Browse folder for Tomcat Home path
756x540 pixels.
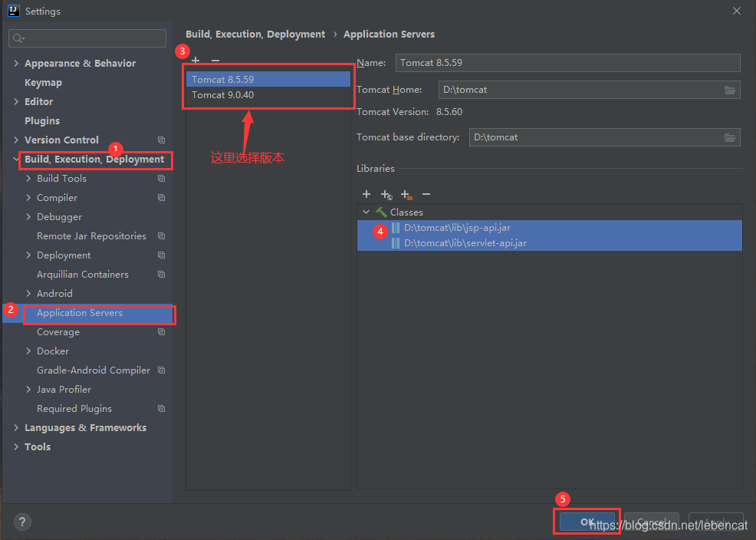[x=729, y=91]
